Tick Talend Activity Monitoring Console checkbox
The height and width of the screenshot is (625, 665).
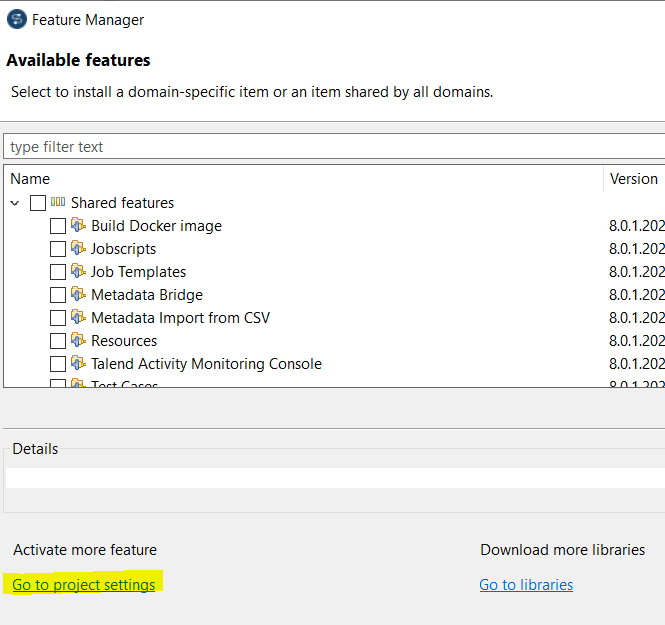click(58, 364)
